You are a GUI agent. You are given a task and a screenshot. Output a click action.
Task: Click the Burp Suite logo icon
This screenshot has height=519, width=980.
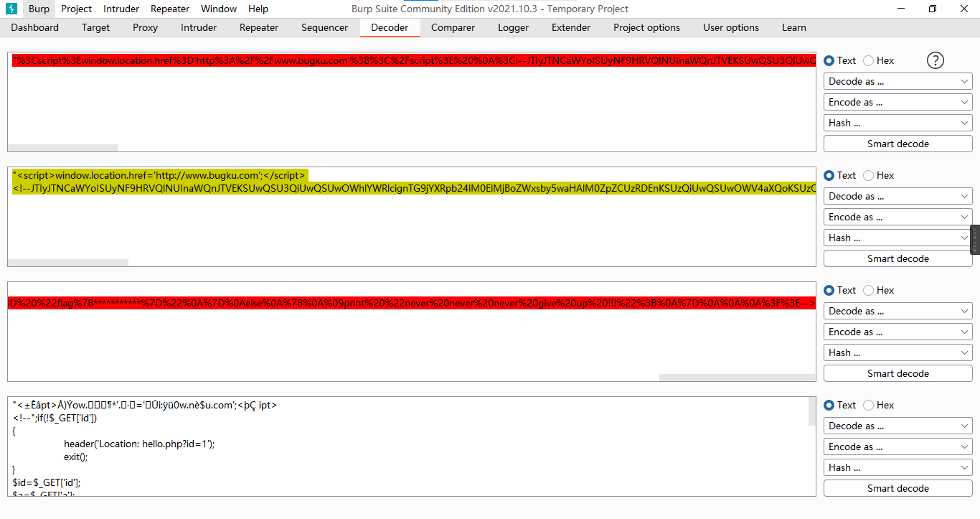click(x=11, y=9)
